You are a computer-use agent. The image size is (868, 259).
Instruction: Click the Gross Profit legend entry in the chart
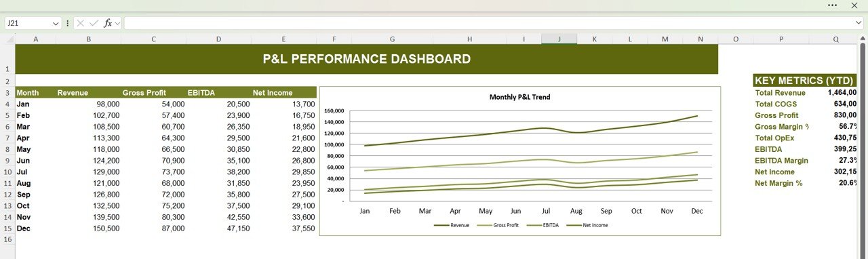(x=498, y=224)
